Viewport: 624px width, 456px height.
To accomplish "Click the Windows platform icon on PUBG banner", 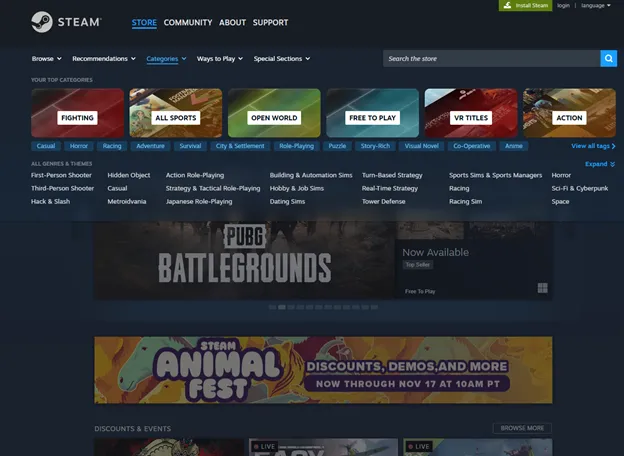I will 542,288.
